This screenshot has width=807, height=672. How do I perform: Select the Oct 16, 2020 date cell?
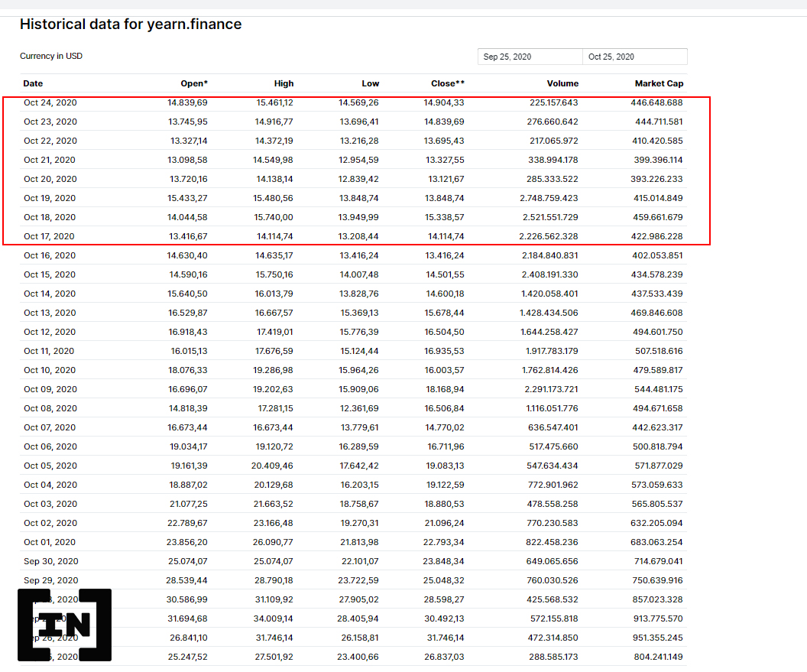point(50,255)
